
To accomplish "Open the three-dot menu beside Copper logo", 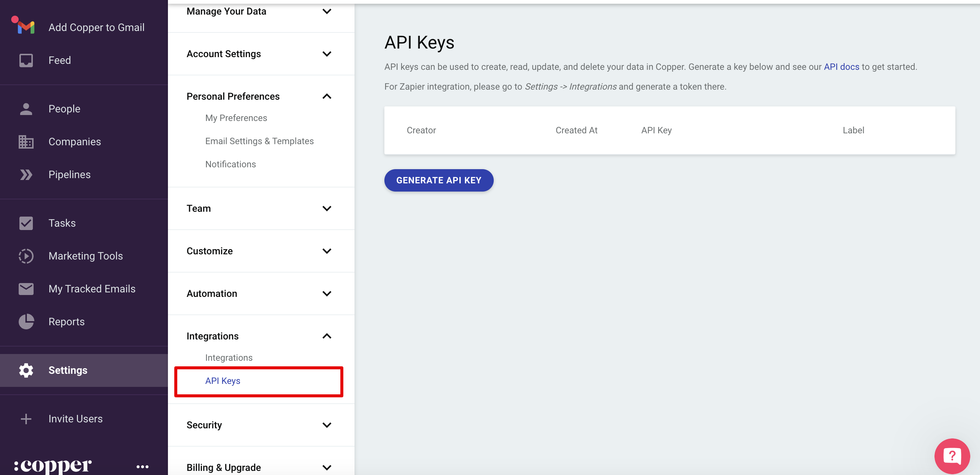I will tap(142, 467).
